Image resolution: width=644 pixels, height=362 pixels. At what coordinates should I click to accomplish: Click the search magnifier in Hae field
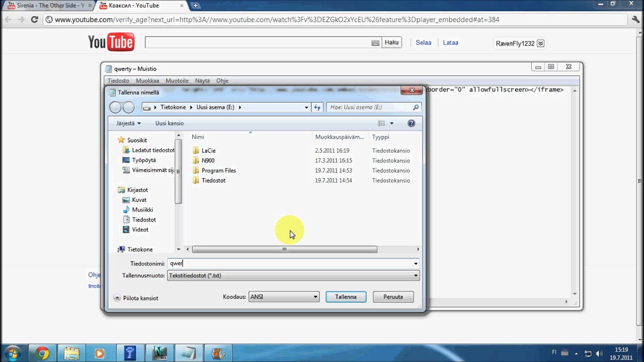click(416, 107)
